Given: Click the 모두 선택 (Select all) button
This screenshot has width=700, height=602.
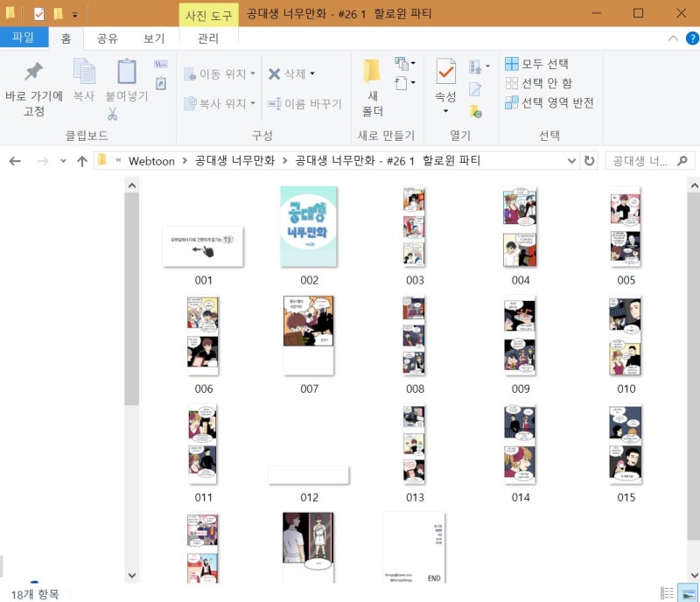Looking at the screenshot, I should click(x=536, y=64).
